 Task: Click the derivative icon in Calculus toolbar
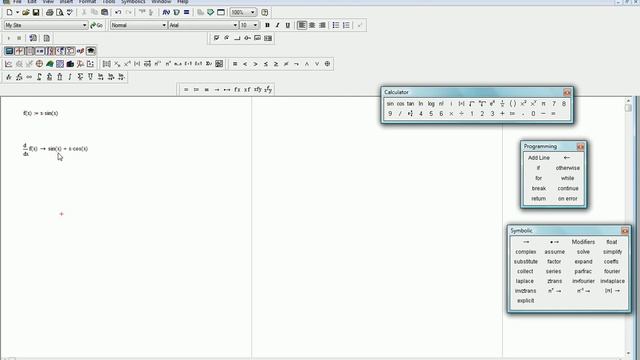[9, 77]
